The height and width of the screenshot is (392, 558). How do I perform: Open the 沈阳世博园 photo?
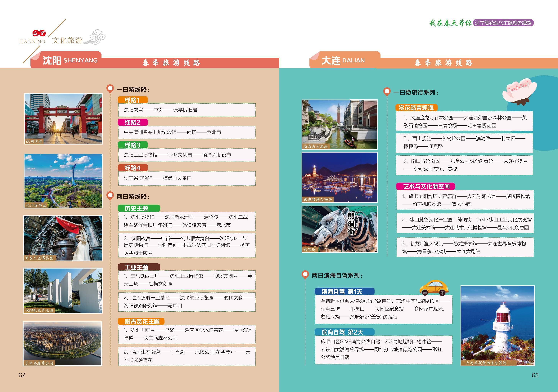click(x=63, y=181)
